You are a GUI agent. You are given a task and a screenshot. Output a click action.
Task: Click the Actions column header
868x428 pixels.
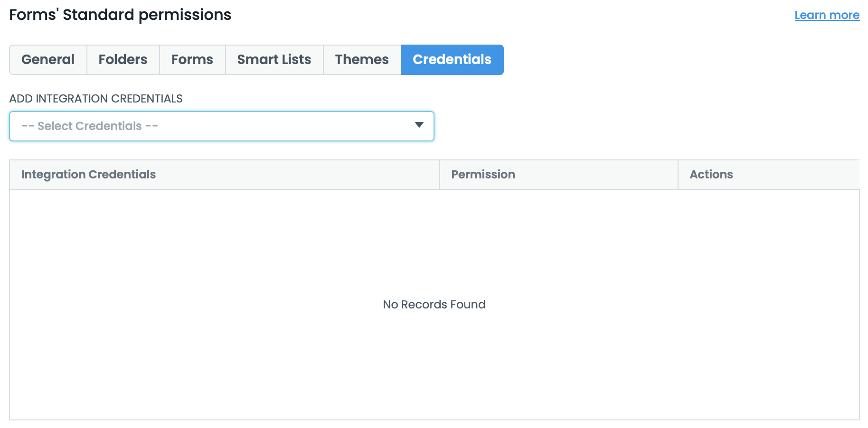711,174
